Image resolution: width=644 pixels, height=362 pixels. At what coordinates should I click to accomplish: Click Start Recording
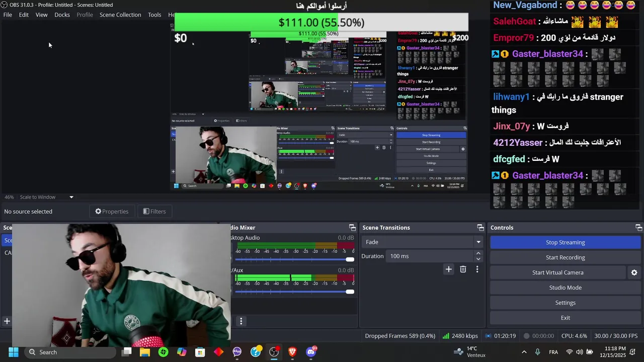(x=566, y=257)
